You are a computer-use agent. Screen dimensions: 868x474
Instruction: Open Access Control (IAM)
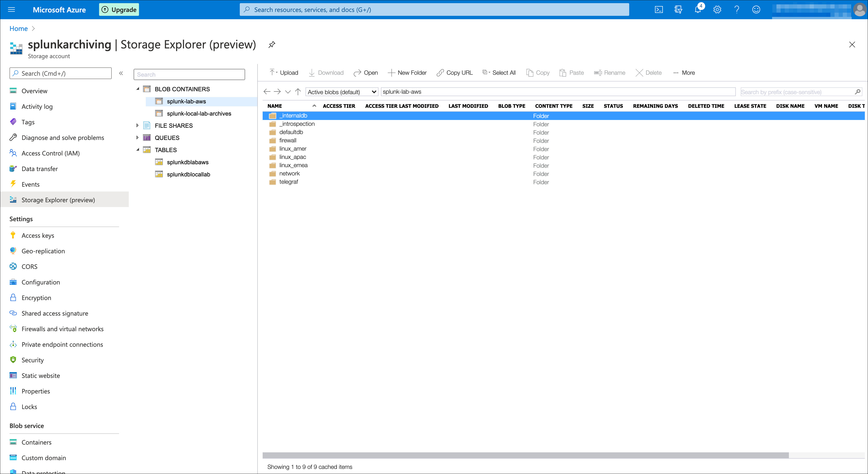point(51,153)
